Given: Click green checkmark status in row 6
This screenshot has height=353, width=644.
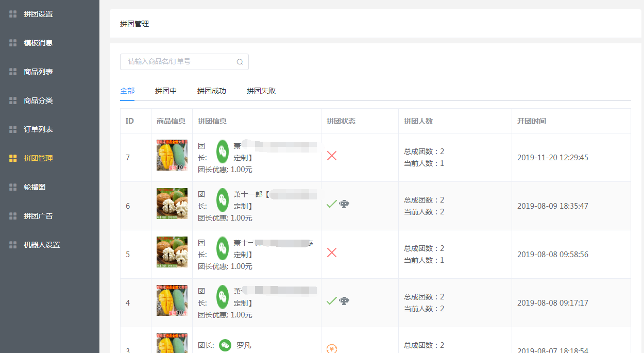Looking at the screenshot, I should pyautogui.click(x=332, y=204).
